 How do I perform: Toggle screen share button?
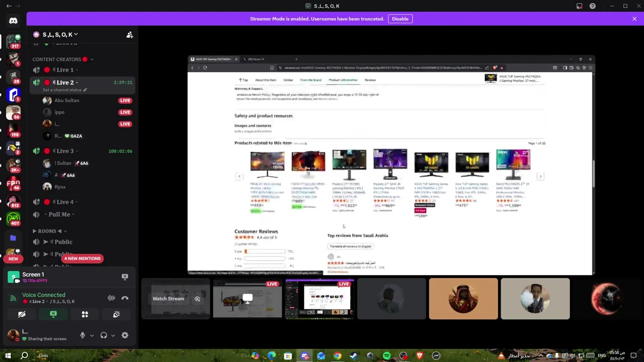(x=53, y=314)
